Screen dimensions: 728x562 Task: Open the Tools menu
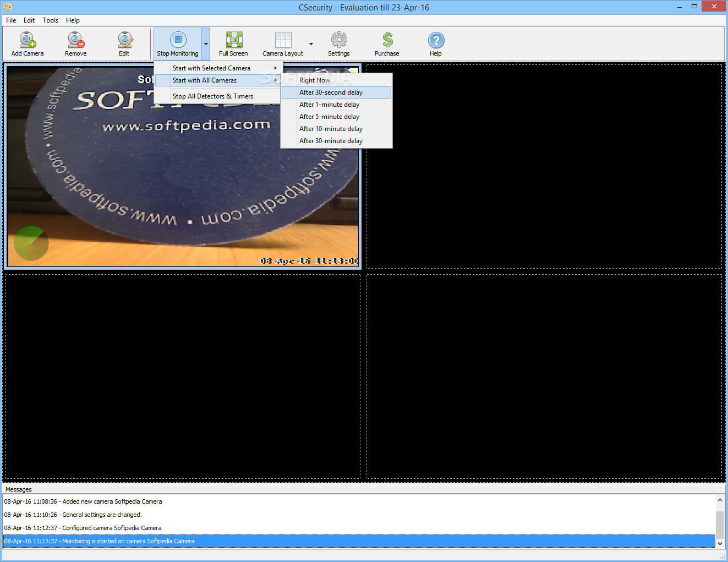[x=50, y=20]
